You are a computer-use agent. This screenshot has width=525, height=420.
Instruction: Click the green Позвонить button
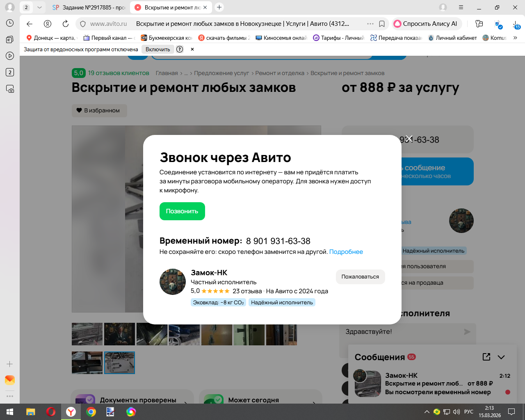(x=182, y=211)
